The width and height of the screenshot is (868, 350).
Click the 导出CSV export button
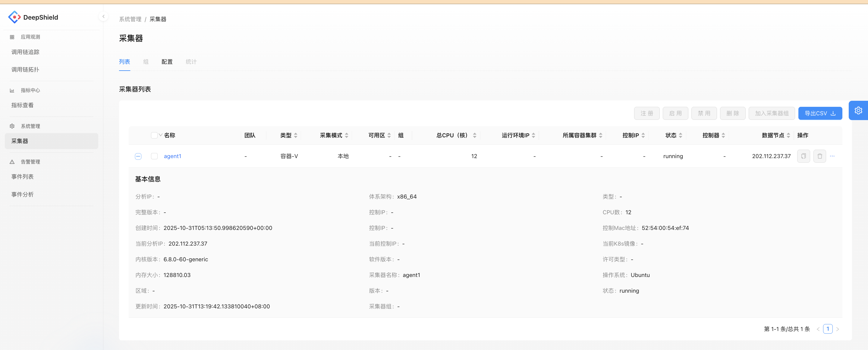pyautogui.click(x=820, y=113)
